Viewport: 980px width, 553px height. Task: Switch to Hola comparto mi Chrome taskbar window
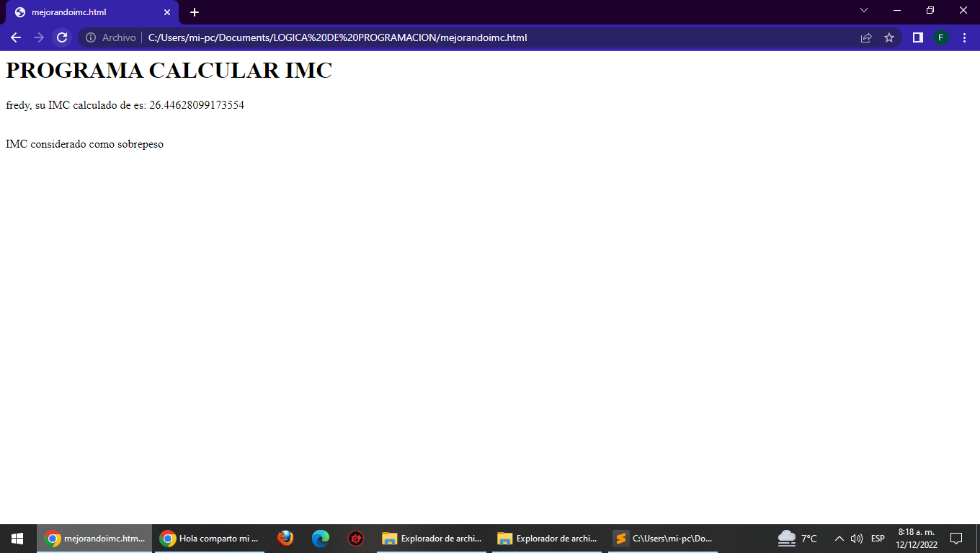click(x=210, y=539)
